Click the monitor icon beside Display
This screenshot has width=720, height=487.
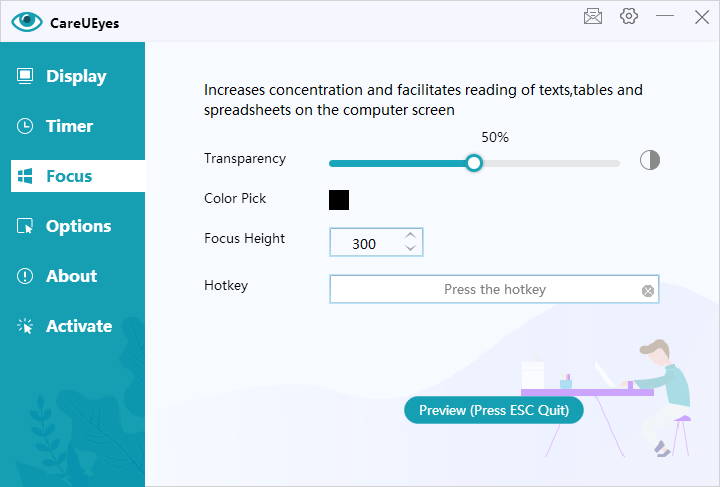(x=25, y=76)
